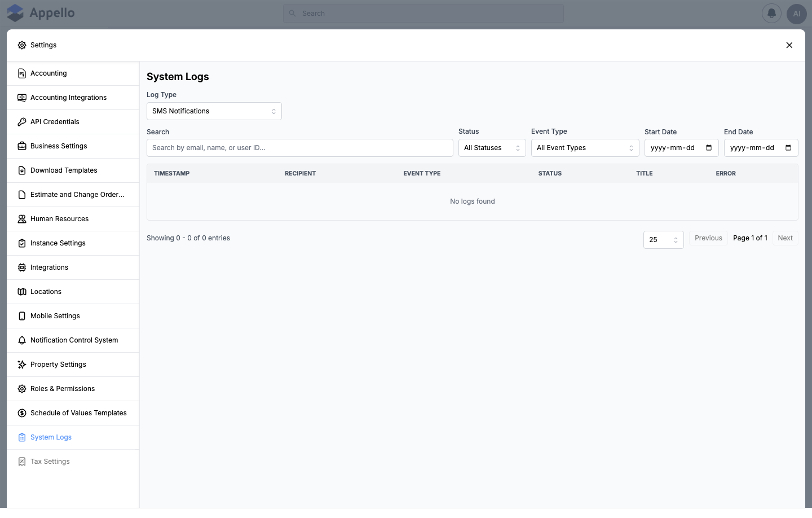Image resolution: width=812 pixels, height=518 pixels.
Task: Click the Property Settings sparkle icon
Action: (x=22, y=365)
